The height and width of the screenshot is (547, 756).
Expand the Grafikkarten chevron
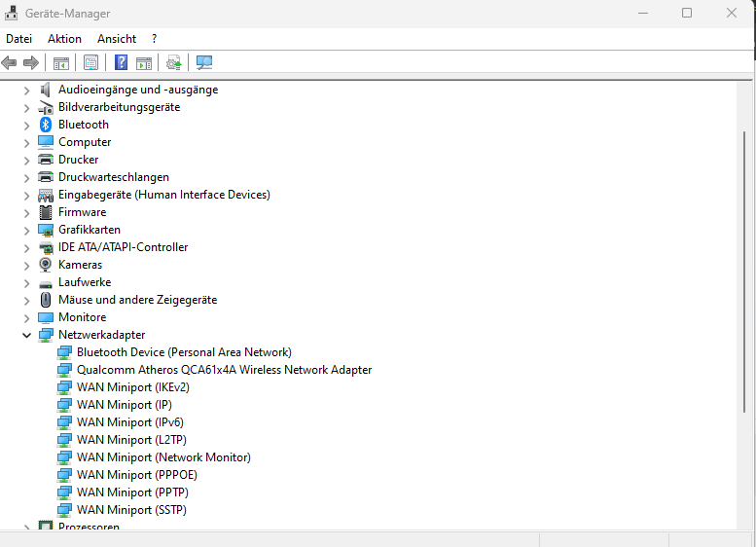tap(26, 231)
